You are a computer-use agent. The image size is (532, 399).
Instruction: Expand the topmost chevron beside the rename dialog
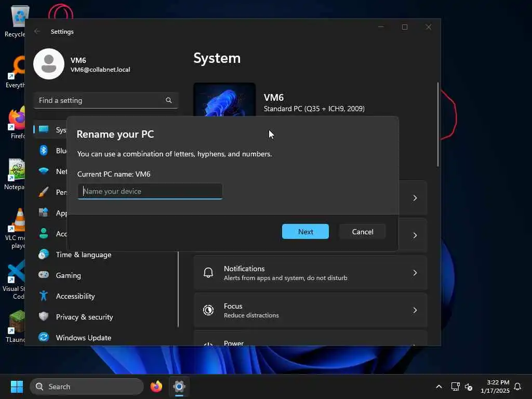(x=415, y=198)
